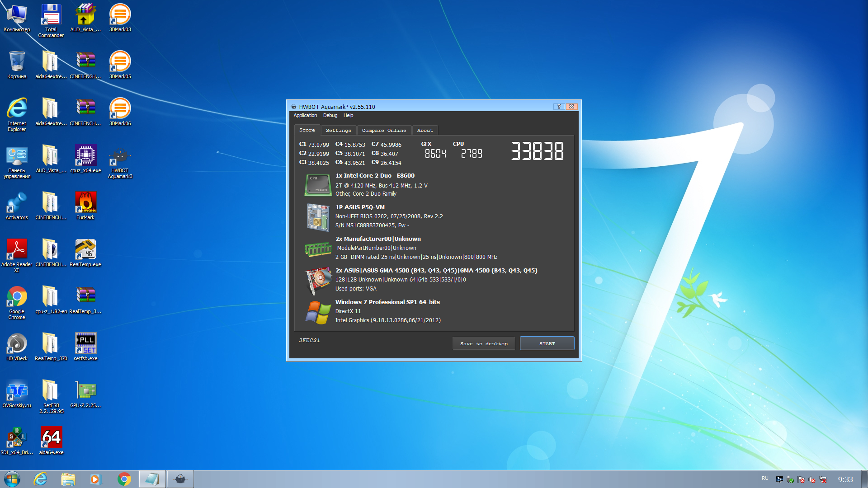Select FurMark desktop icon
The image size is (868, 488).
click(x=85, y=206)
